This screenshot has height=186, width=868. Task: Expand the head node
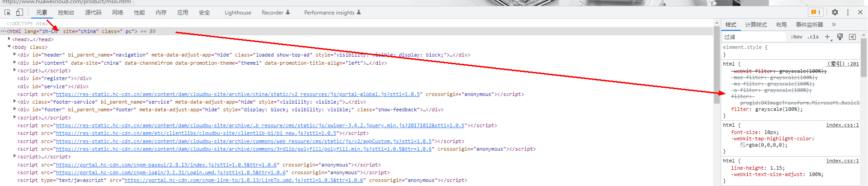tap(9, 39)
